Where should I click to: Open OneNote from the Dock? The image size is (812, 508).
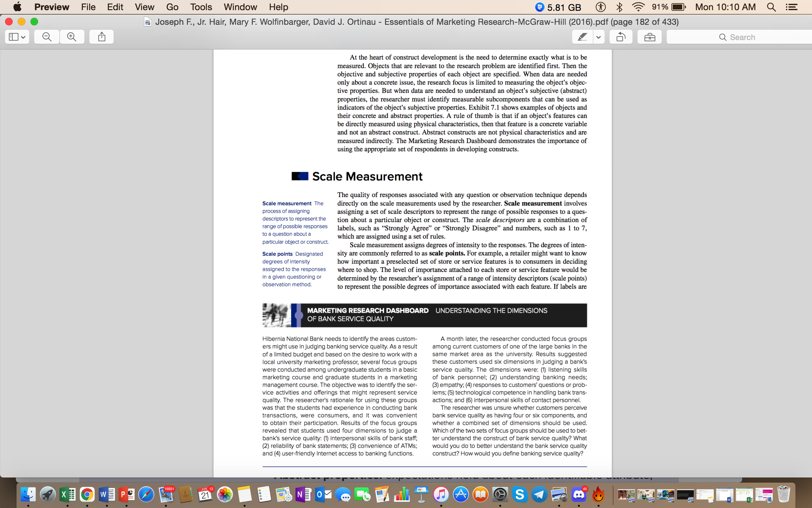pyautogui.click(x=304, y=494)
